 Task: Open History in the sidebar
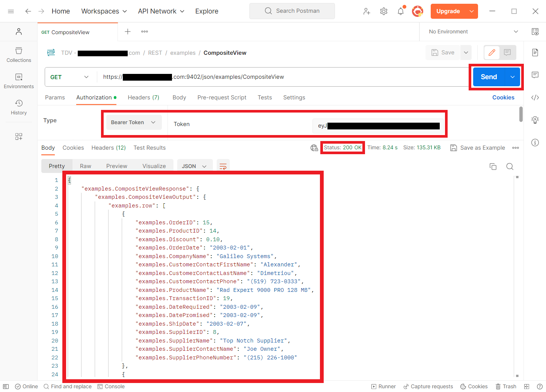pos(19,107)
